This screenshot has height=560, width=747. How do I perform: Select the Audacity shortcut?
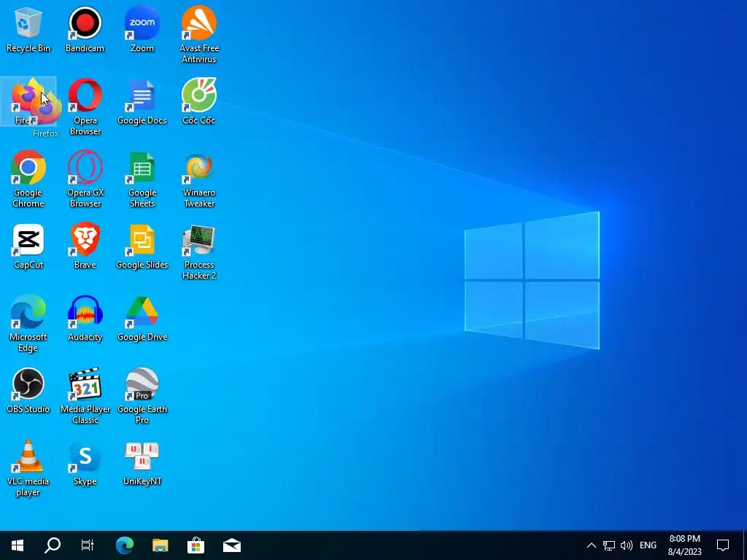coord(85,319)
